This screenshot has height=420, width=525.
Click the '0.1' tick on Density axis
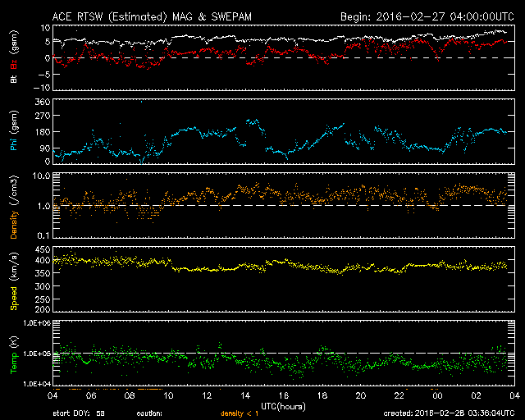click(x=43, y=235)
